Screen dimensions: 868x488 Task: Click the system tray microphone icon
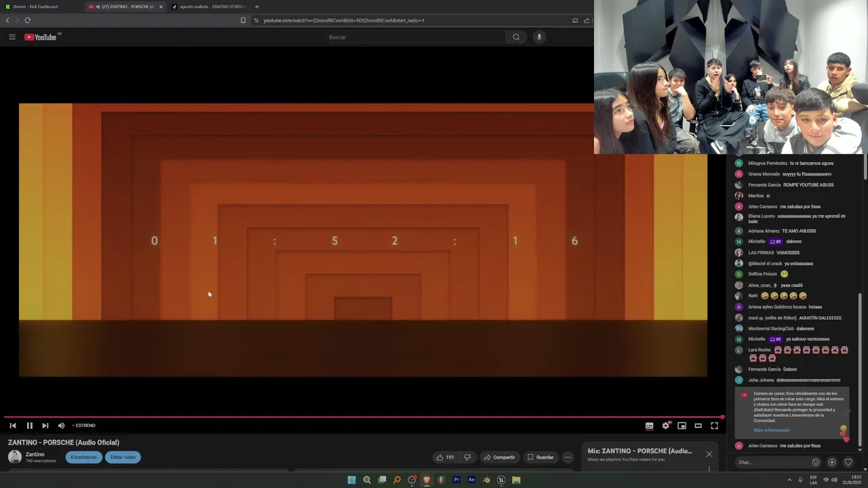click(x=801, y=480)
